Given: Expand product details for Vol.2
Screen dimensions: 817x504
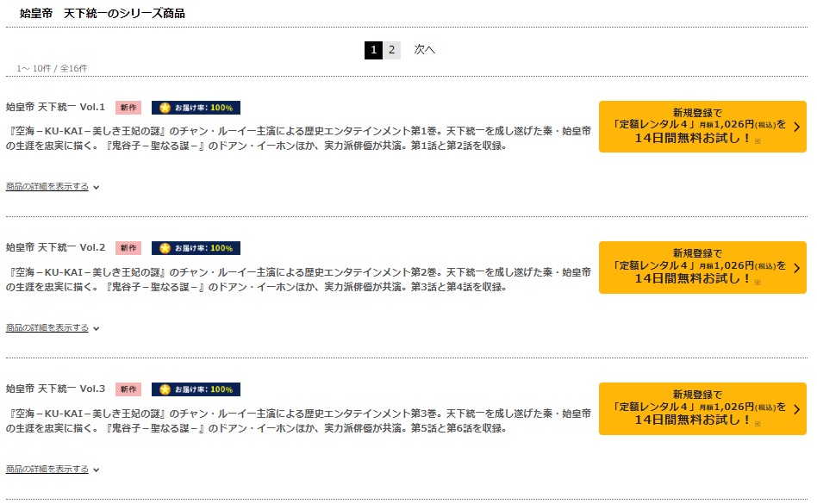Looking at the screenshot, I should 52,328.
